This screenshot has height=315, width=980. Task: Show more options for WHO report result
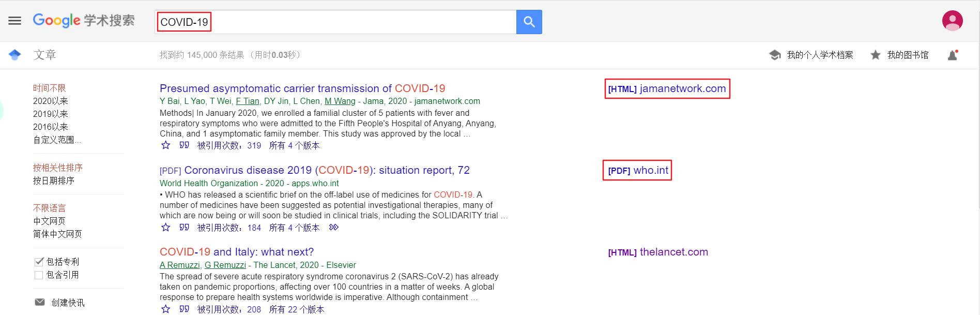[334, 227]
